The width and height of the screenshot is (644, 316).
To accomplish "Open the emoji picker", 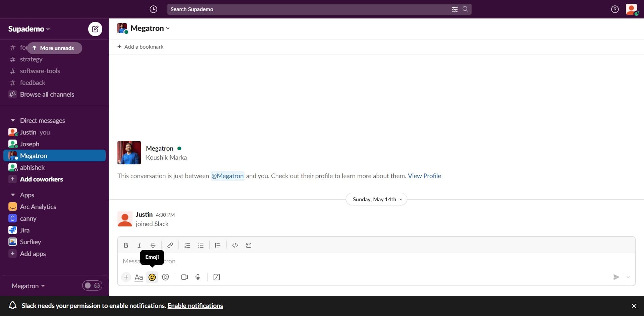I will [152, 277].
